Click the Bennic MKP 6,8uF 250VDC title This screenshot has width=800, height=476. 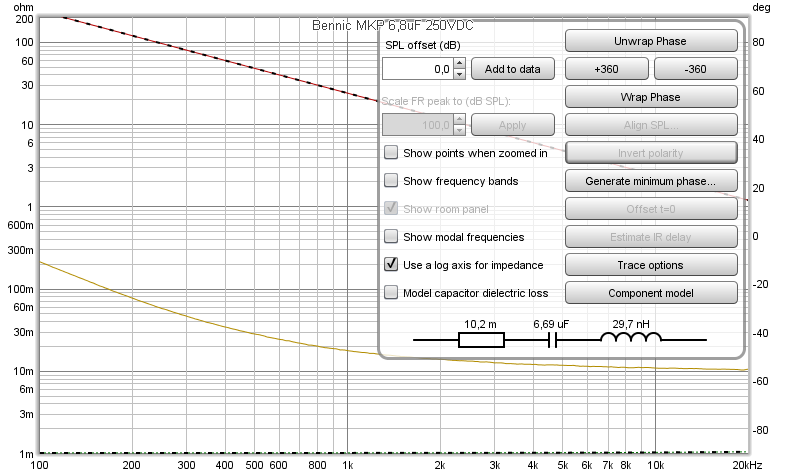point(392,26)
